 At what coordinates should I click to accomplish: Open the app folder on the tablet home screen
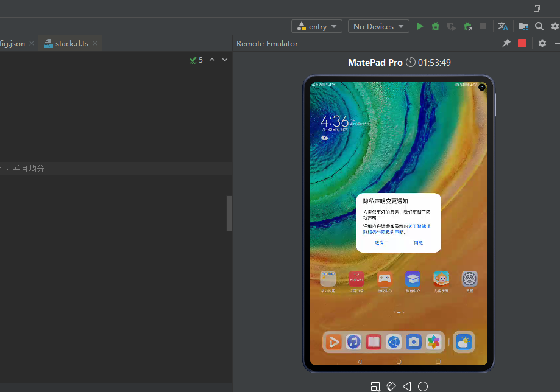coord(328,279)
